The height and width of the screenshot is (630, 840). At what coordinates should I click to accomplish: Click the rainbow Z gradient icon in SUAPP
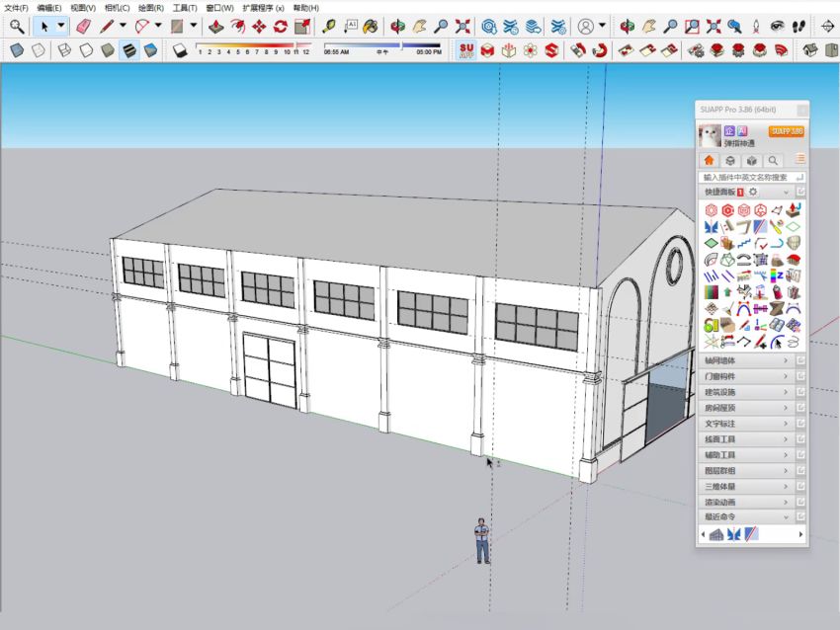[x=777, y=276]
